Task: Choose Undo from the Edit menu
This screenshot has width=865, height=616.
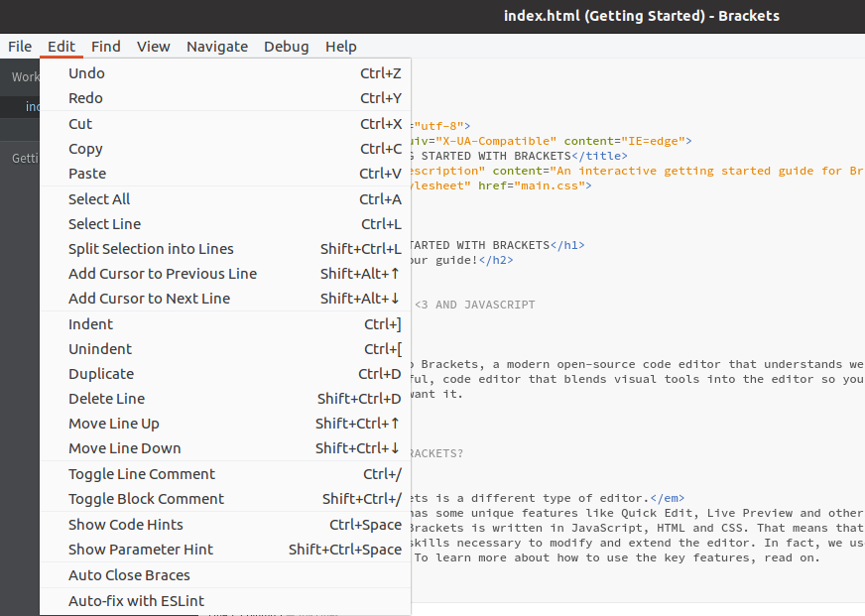Action: (x=225, y=73)
